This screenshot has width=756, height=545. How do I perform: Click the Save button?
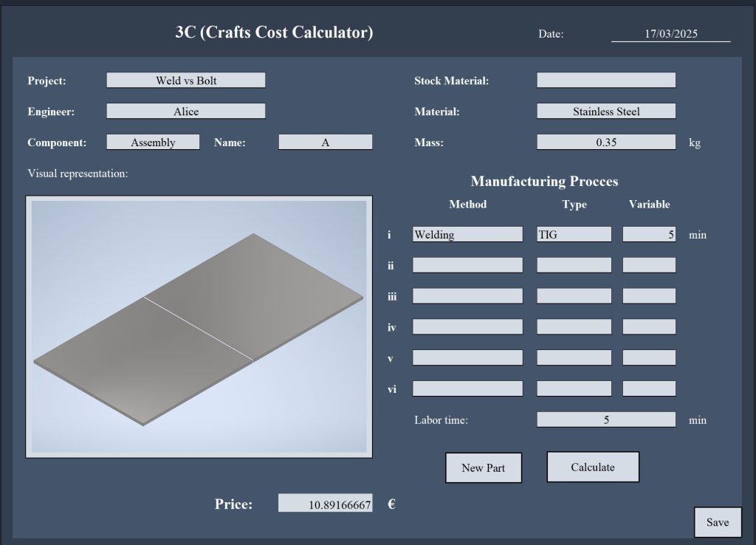(717, 522)
